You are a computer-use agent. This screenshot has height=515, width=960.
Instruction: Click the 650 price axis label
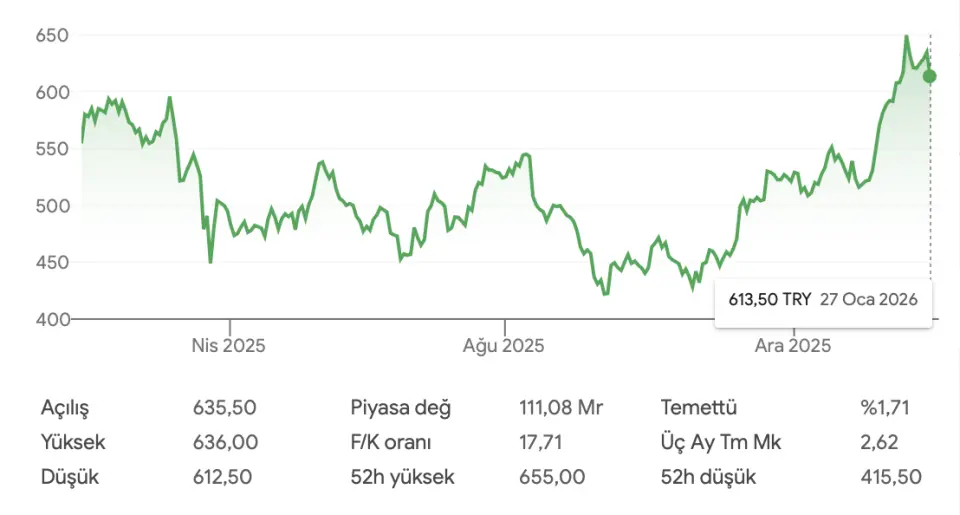(53, 36)
